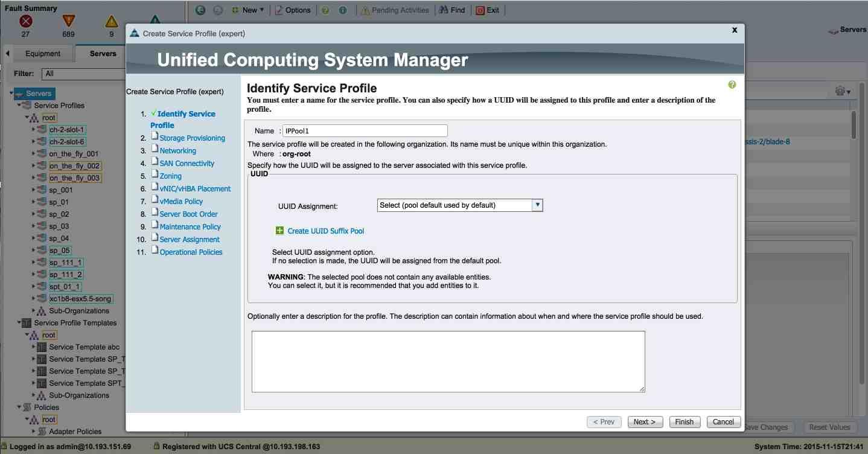The image size is (868, 454).
Task: Click the gear settings icon in background pane
Action: tap(840, 91)
